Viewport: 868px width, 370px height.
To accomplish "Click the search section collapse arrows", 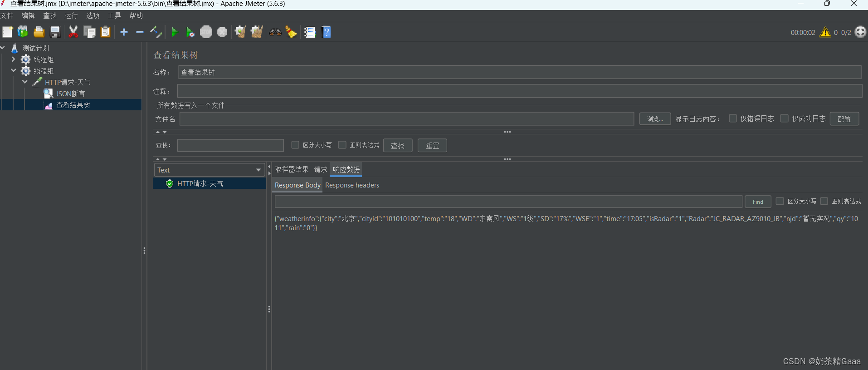I will (161, 159).
